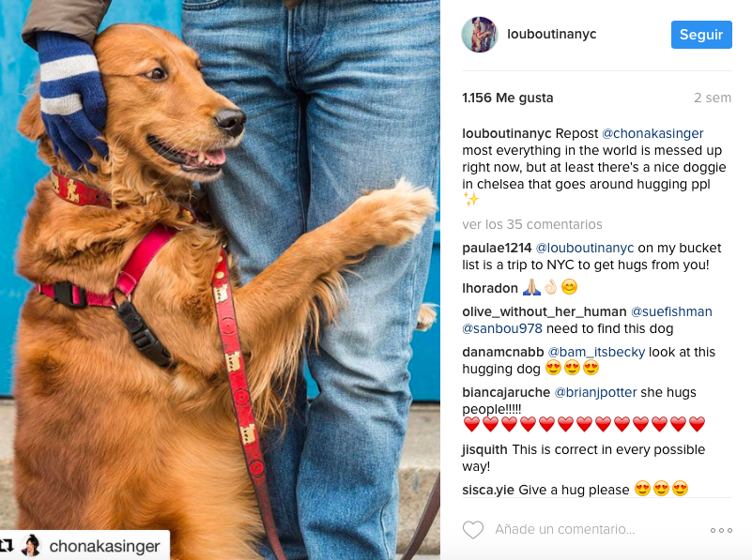The width and height of the screenshot is (752, 560).
Task: View the 1.156 Me gusta likes list
Action: (x=507, y=98)
